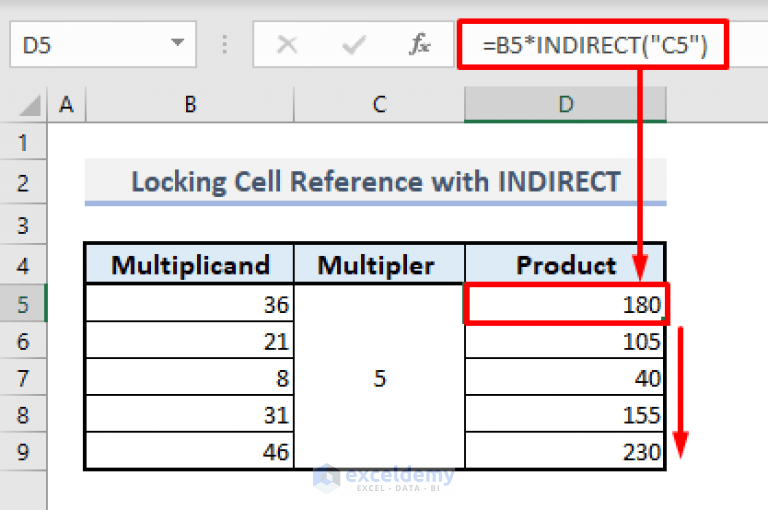
Task: Click the title cell 'Locking Cell Reference with INDIRECT'
Action: coord(375,182)
